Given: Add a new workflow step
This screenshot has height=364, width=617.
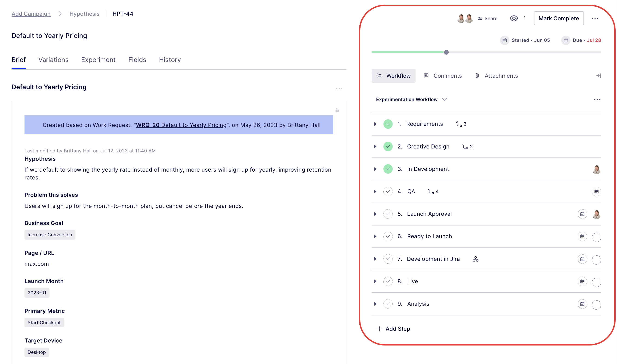Looking at the screenshot, I should pyautogui.click(x=393, y=329).
